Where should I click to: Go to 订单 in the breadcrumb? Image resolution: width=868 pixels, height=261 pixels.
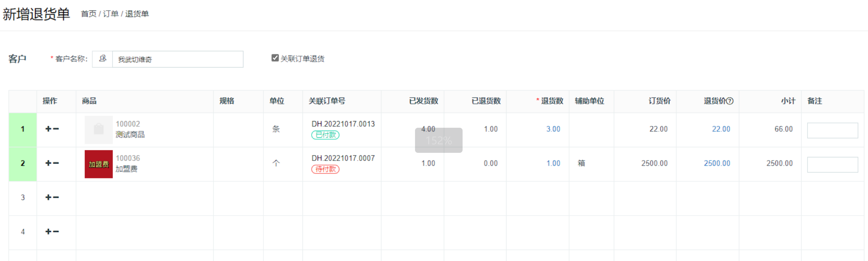pos(111,14)
